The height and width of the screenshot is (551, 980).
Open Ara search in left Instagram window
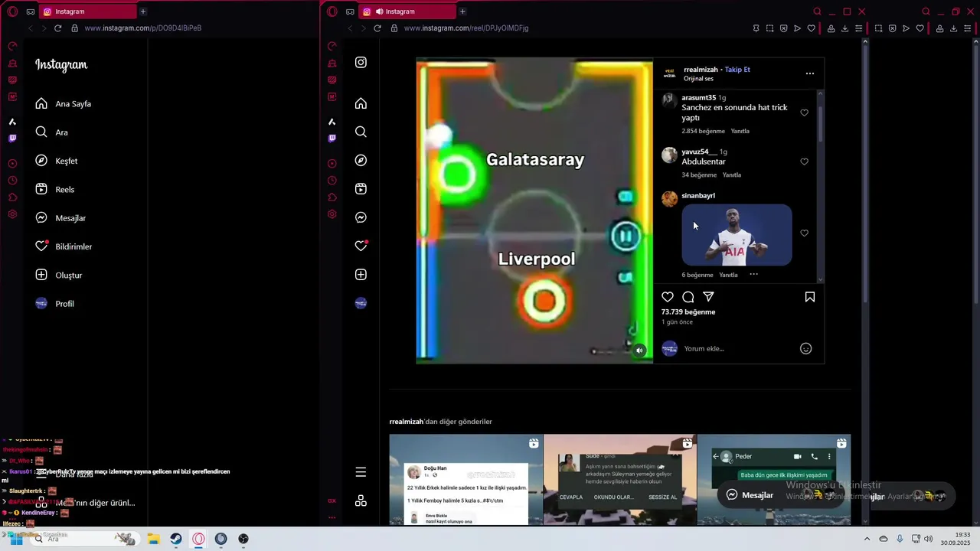point(52,132)
